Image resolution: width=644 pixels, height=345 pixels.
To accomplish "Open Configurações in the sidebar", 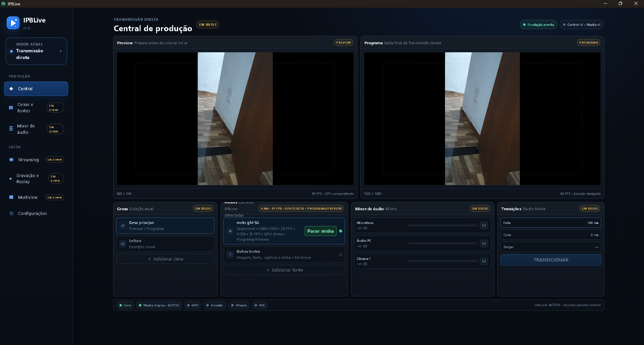I will coord(36,213).
